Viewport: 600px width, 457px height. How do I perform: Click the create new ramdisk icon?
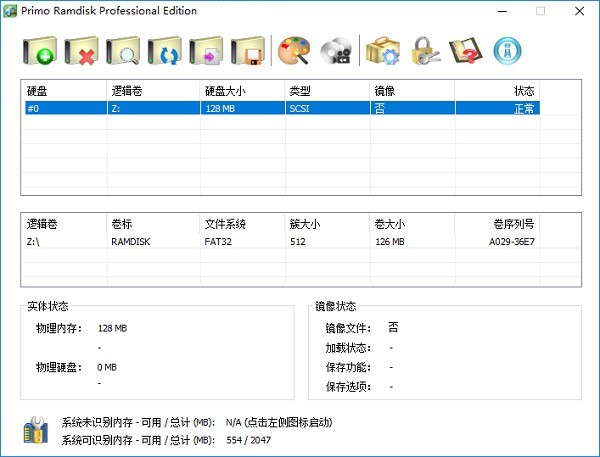pyautogui.click(x=40, y=51)
